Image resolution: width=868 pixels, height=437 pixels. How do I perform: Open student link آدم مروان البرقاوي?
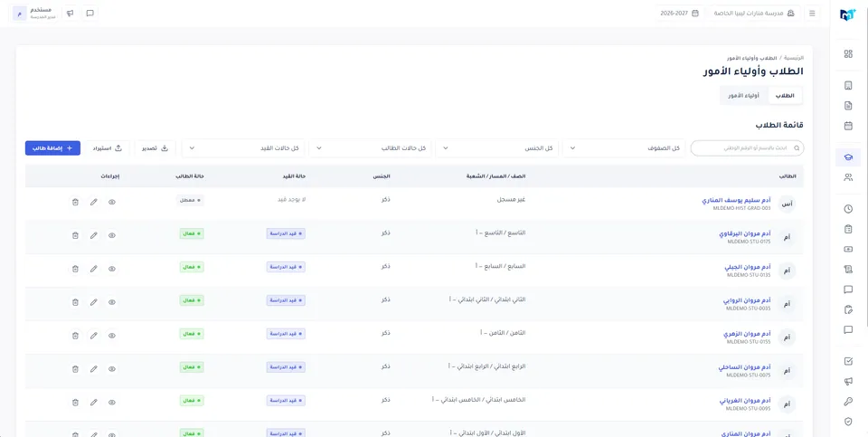tap(744, 233)
